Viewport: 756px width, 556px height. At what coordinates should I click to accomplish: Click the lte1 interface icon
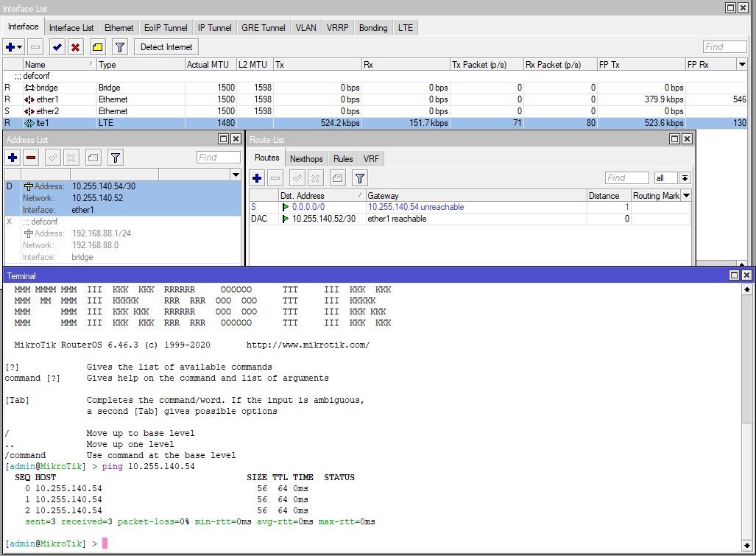click(x=29, y=123)
